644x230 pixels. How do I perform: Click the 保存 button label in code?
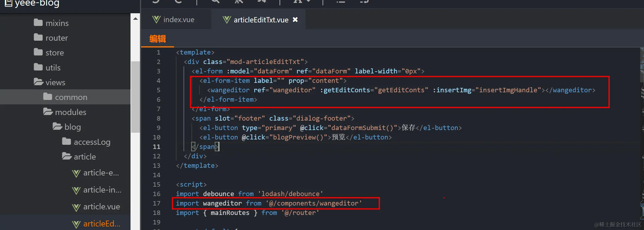(408, 128)
